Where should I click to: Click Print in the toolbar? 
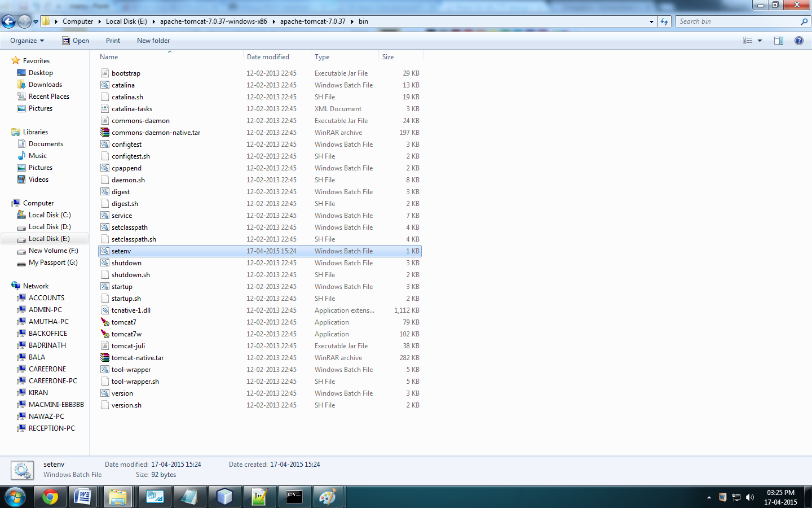click(113, 41)
